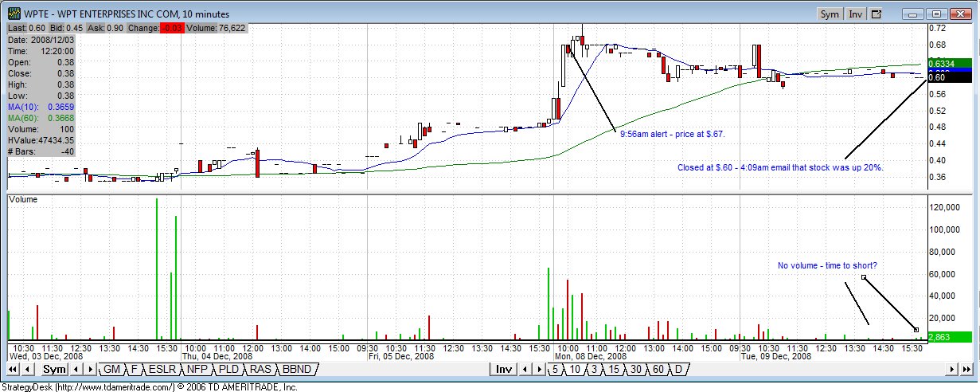Select the 5 minute interval tab

pos(555,370)
